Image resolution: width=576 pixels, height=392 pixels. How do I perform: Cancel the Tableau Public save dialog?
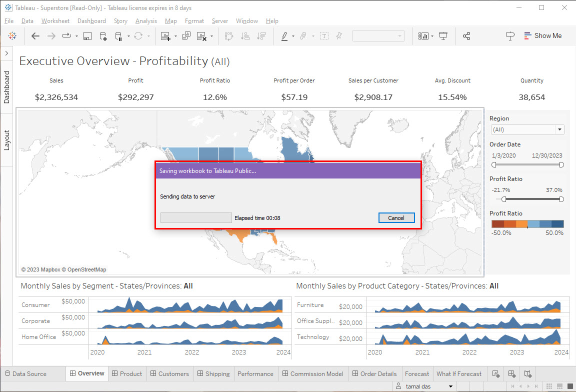pos(396,218)
